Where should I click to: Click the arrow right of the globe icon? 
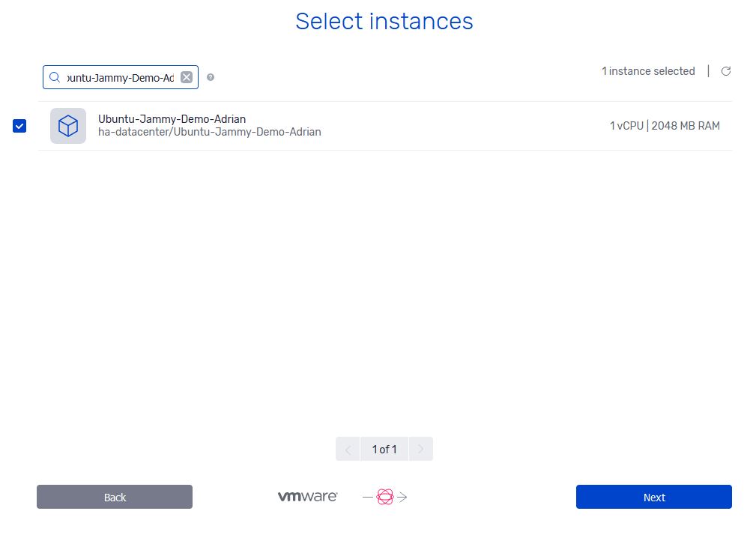point(402,497)
